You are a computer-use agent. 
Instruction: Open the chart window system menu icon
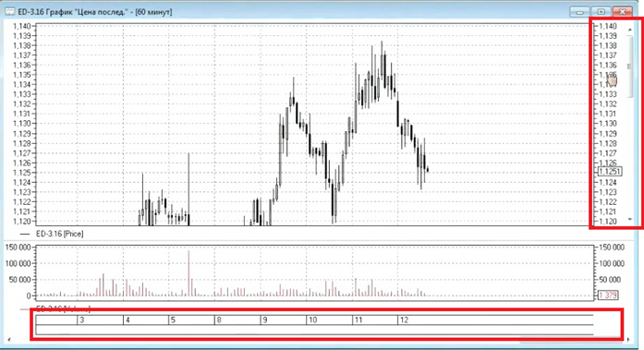(x=10, y=12)
